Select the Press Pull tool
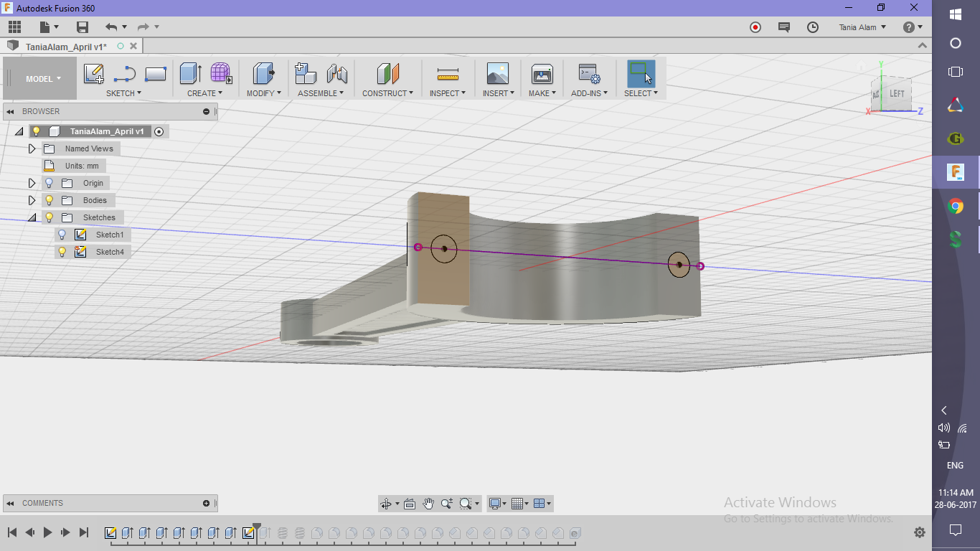Screen dimensions: 980x551 [x=263, y=74]
